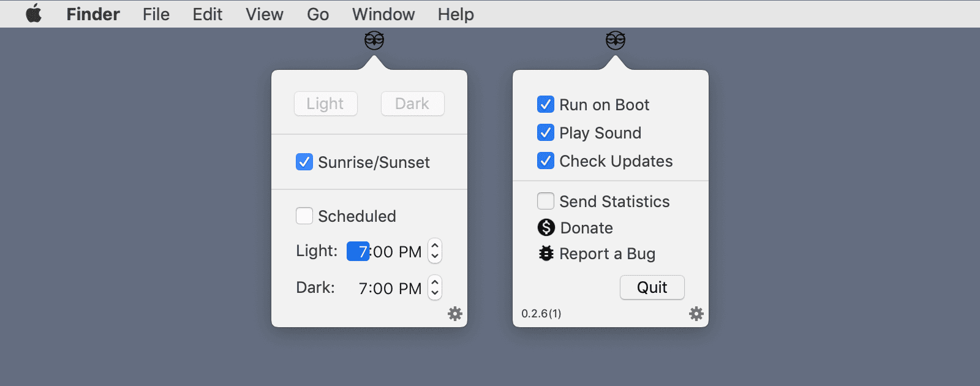Click the Light mode button

tap(325, 104)
